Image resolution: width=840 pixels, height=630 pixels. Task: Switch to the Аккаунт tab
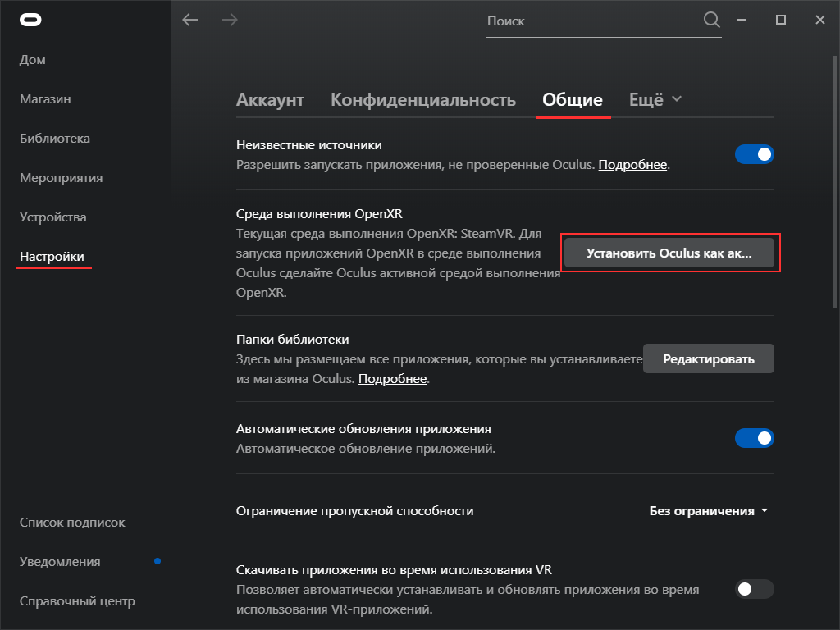(x=270, y=100)
